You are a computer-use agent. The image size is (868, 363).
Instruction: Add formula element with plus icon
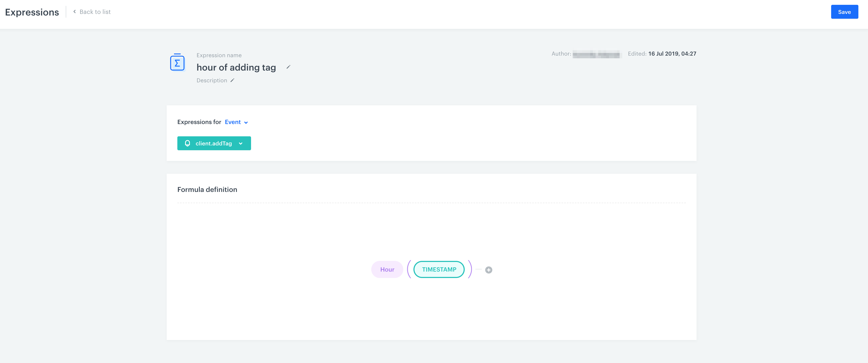coord(488,270)
